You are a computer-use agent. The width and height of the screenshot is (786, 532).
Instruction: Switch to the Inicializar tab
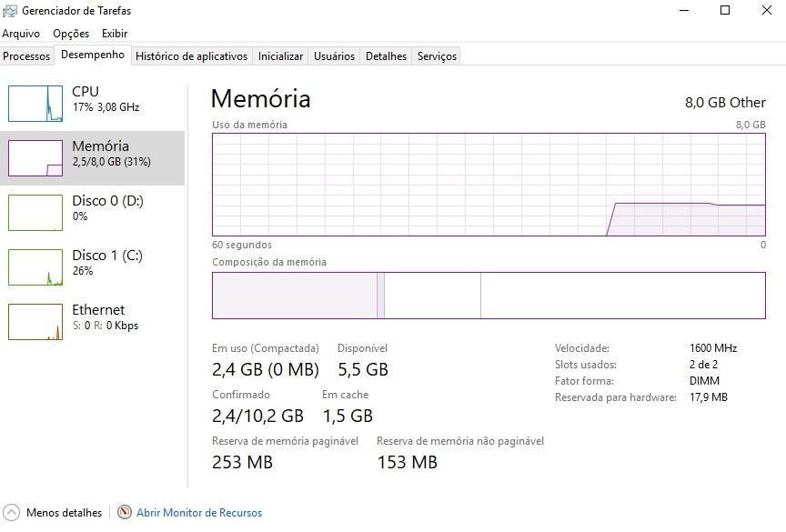pyautogui.click(x=281, y=56)
